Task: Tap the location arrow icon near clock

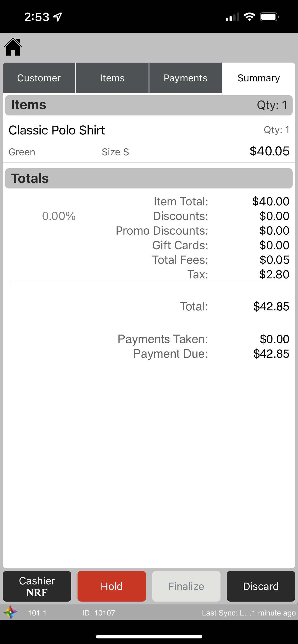Action: pyautogui.click(x=58, y=17)
